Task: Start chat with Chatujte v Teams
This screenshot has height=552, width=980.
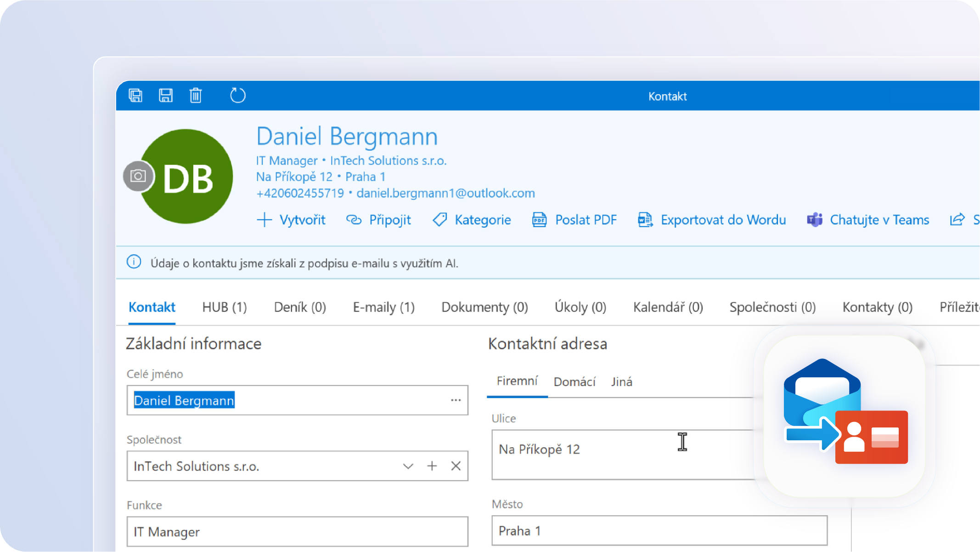Action: [x=868, y=220]
